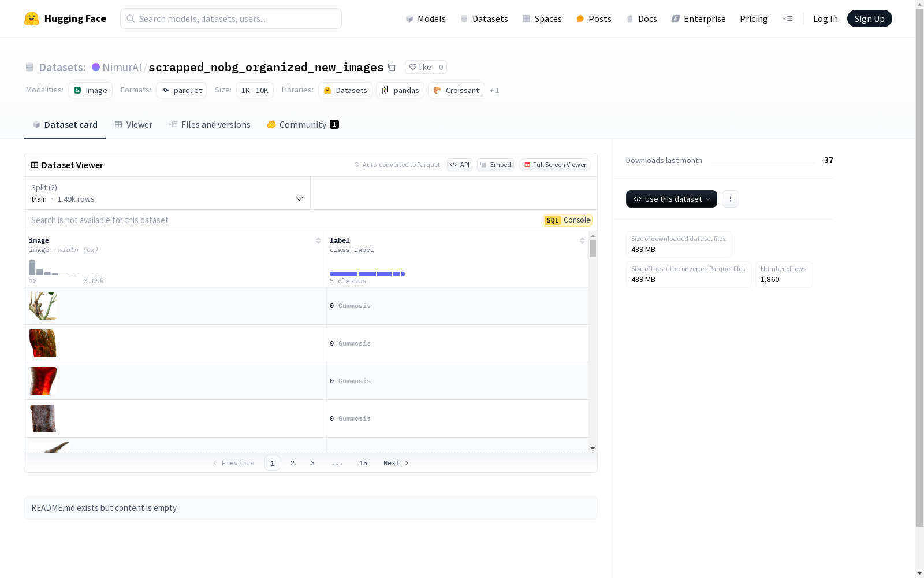This screenshot has height=578, width=924.
Task: Open the API button
Action: [460, 165]
